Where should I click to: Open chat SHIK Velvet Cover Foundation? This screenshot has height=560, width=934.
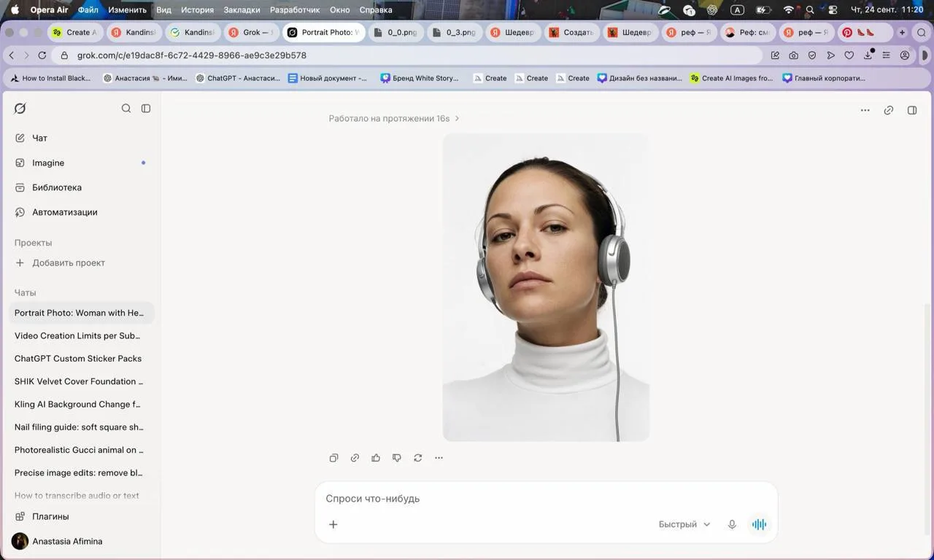(x=82, y=381)
